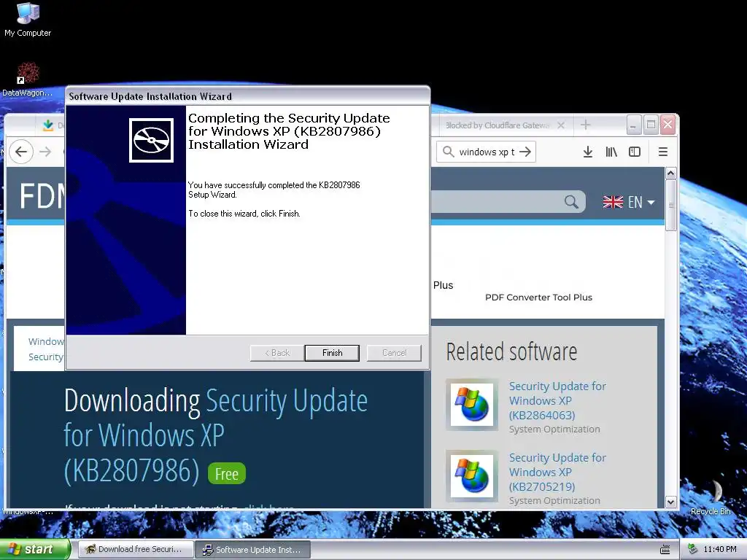
Task: Open PDF Converter Tool Plus link
Action: 538,297
